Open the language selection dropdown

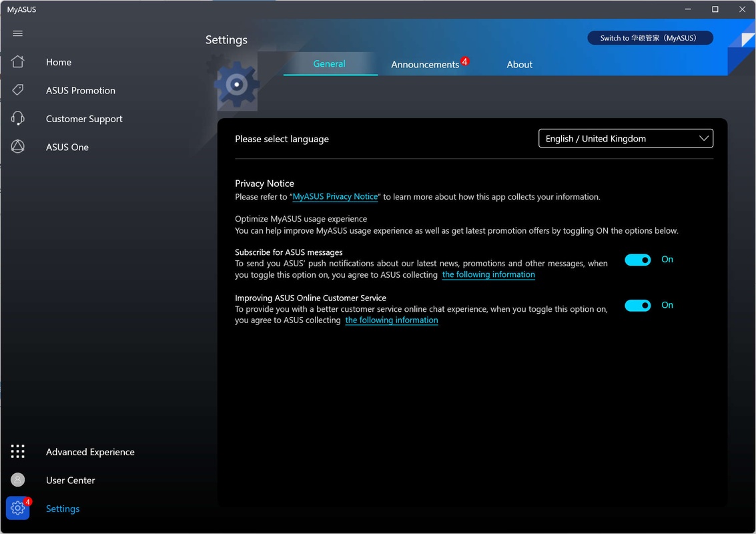[x=626, y=138]
